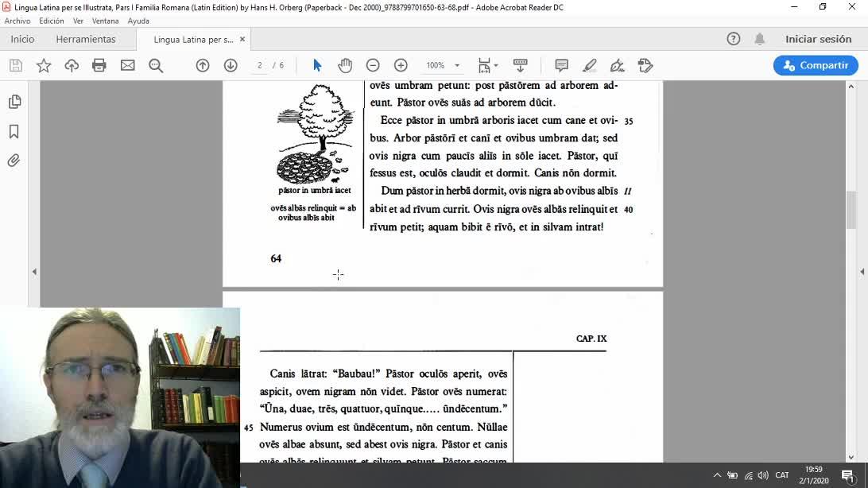The height and width of the screenshot is (488, 868).
Task: Open the Archivo menu
Action: (x=17, y=21)
